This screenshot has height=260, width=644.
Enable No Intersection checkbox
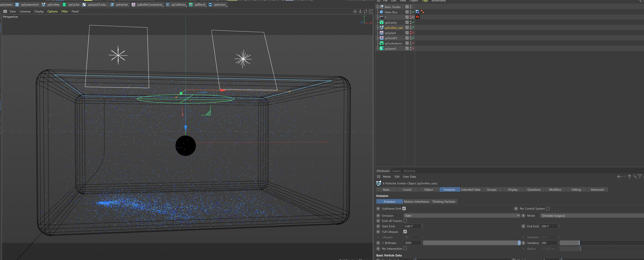click(x=405, y=249)
